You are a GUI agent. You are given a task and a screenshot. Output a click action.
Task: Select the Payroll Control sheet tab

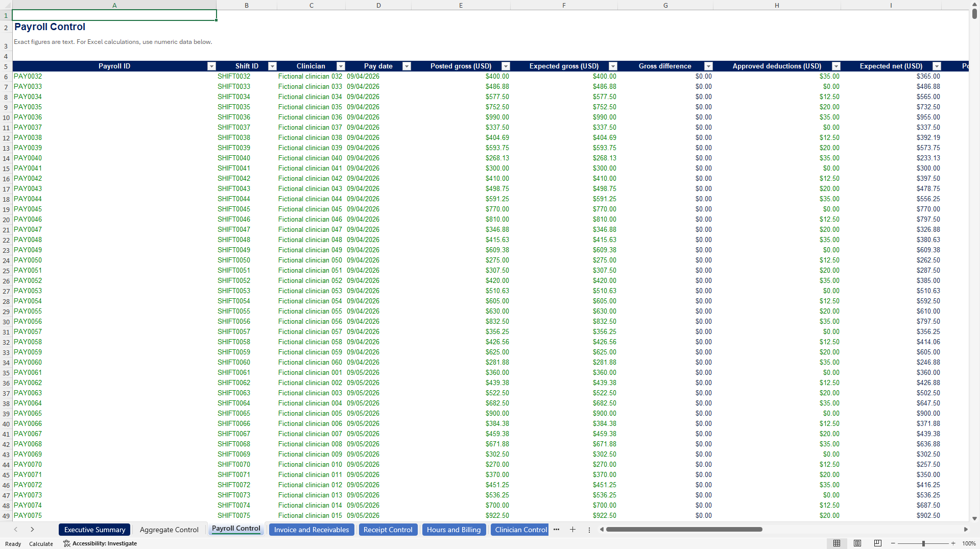click(x=236, y=529)
